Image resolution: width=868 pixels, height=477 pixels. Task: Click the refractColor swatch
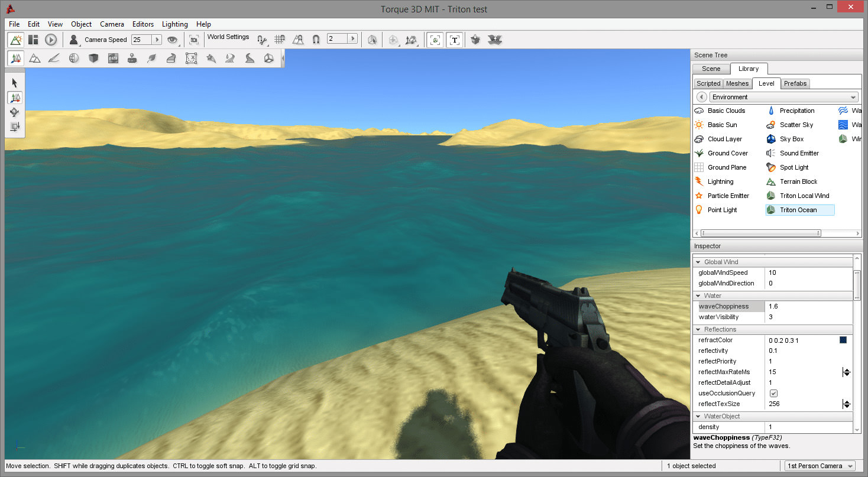[x=843, y=340]
